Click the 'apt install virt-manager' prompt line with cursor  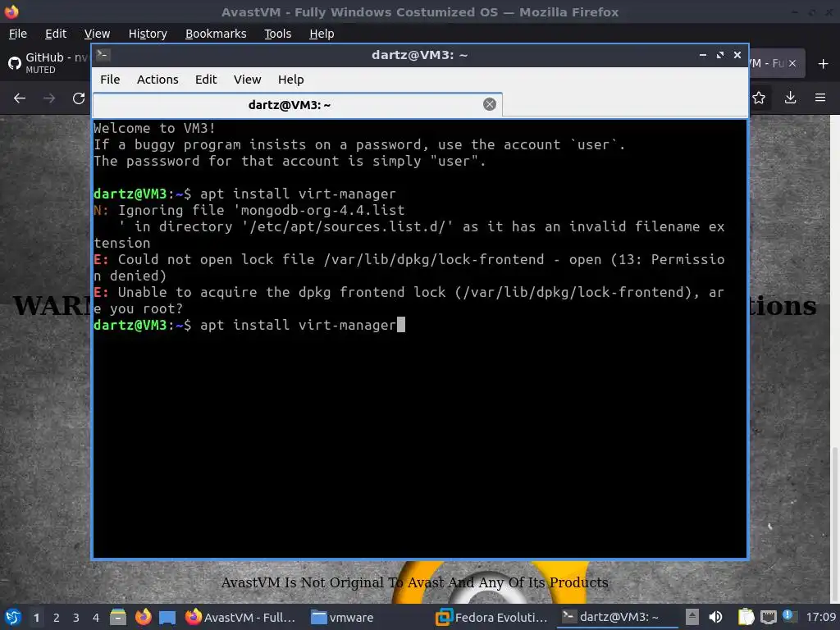(x=249, y=325)
